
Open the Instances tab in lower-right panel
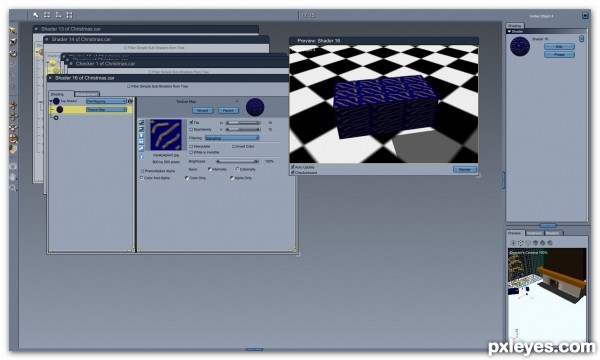pyautogui.click(x=534, y=233)
